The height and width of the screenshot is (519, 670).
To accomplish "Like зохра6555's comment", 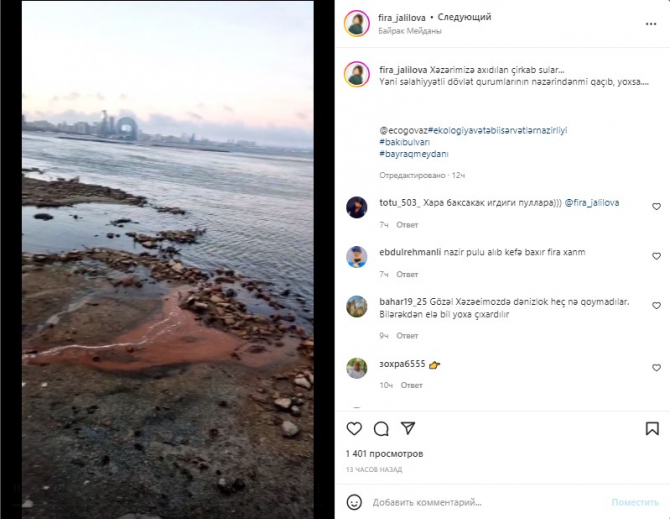I will 656,368.
